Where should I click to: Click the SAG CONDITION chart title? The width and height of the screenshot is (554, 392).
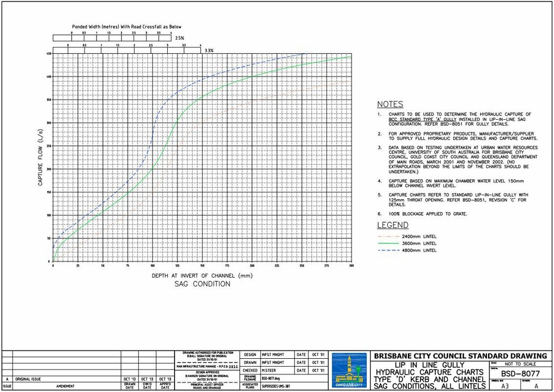202,284
